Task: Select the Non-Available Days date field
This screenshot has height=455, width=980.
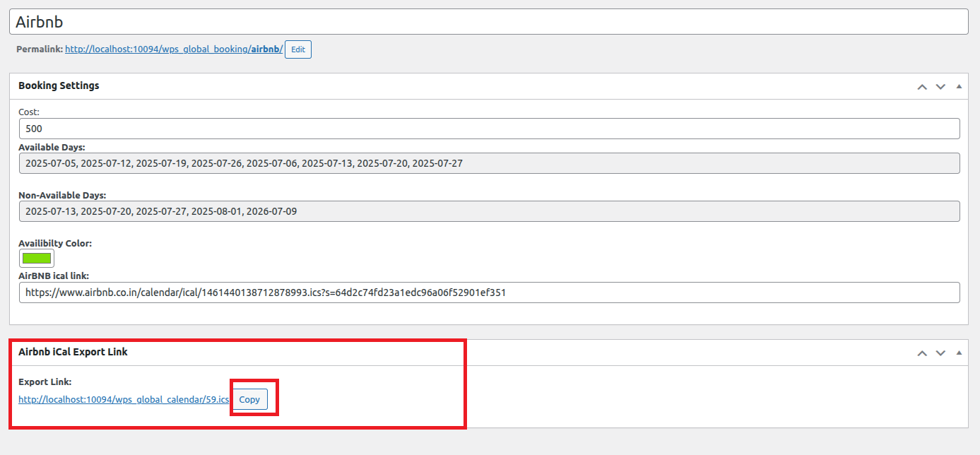Action: pyautogui.click(x=488, y=211)
